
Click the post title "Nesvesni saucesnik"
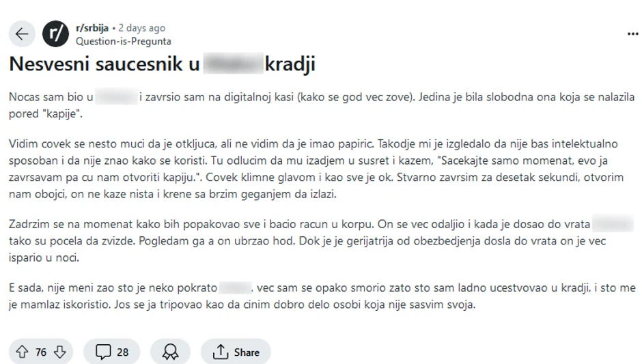[x=102, y=65]
